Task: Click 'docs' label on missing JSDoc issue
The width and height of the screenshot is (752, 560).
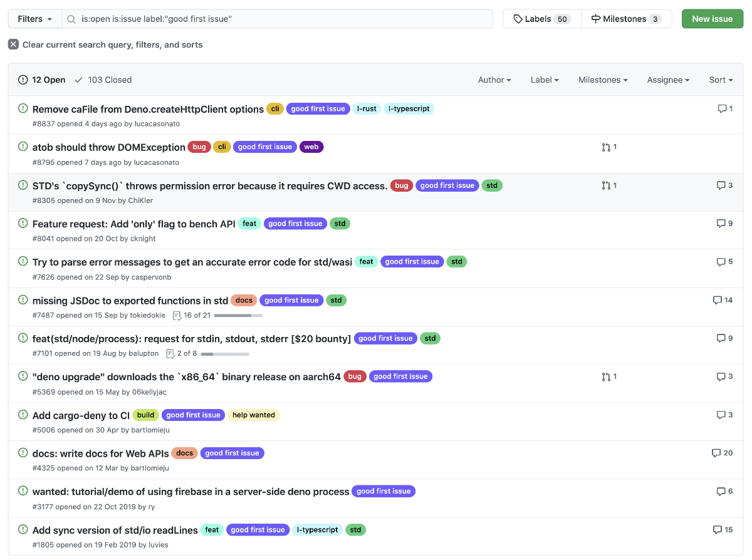Action: (244, 300)
